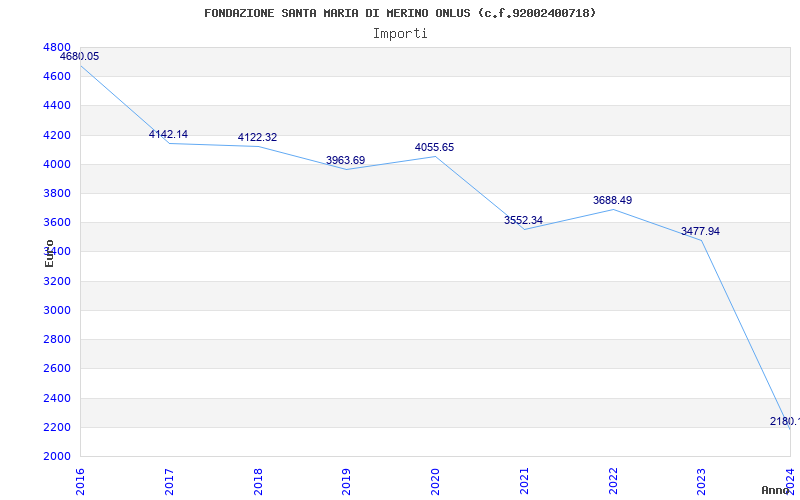Click the 3688.49 data label
800x500 pixels.
(612, 201)
